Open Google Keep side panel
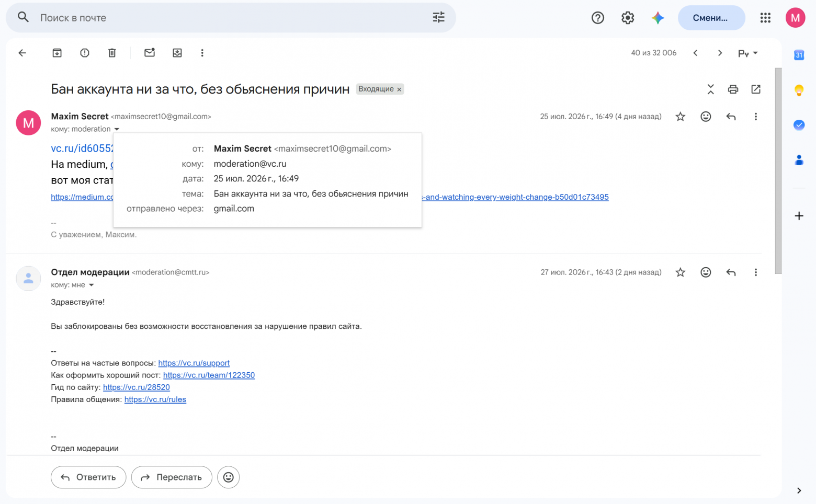Viewport: 816px width, 504px height. click(799, 90)
